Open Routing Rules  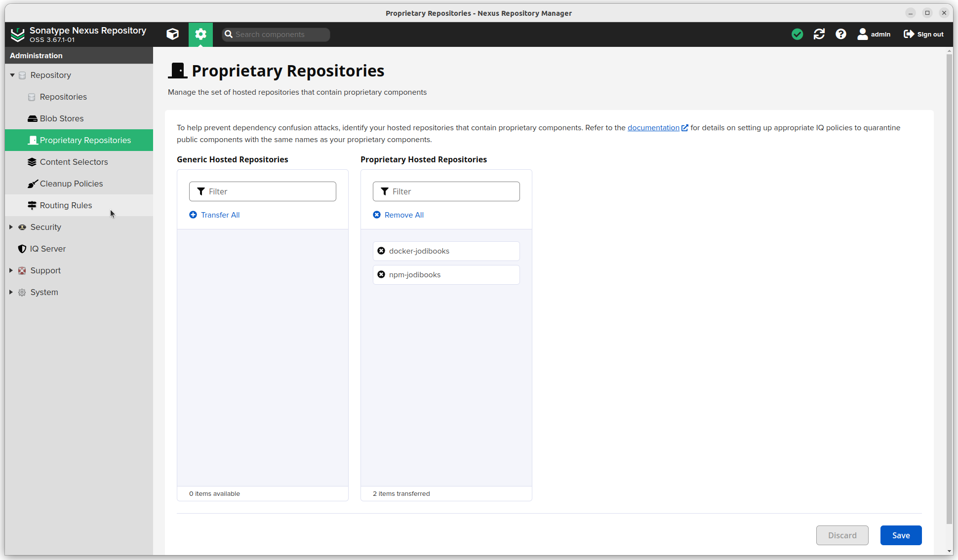coord(79,205)
